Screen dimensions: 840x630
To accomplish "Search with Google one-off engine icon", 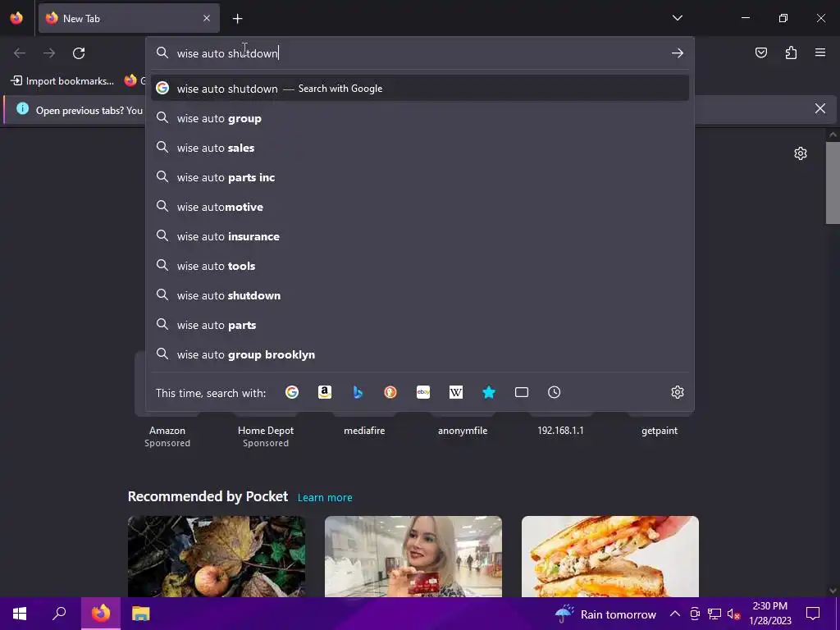I will 292,392.
